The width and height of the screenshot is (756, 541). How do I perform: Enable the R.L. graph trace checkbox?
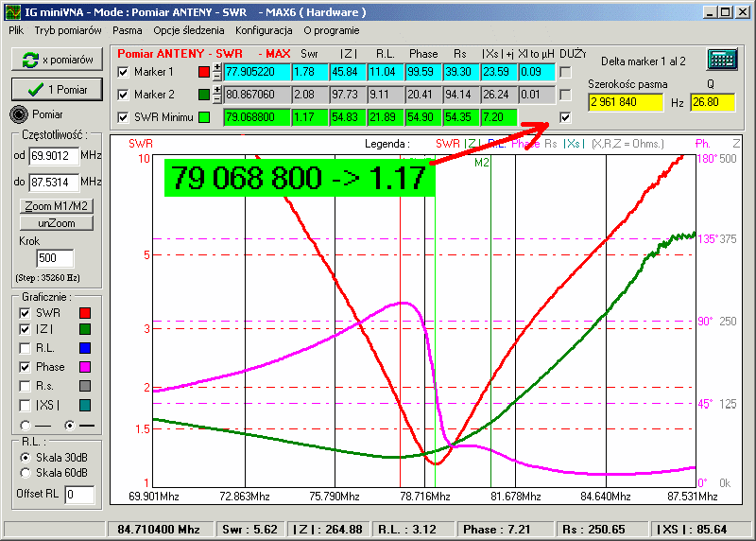[26, 348]
